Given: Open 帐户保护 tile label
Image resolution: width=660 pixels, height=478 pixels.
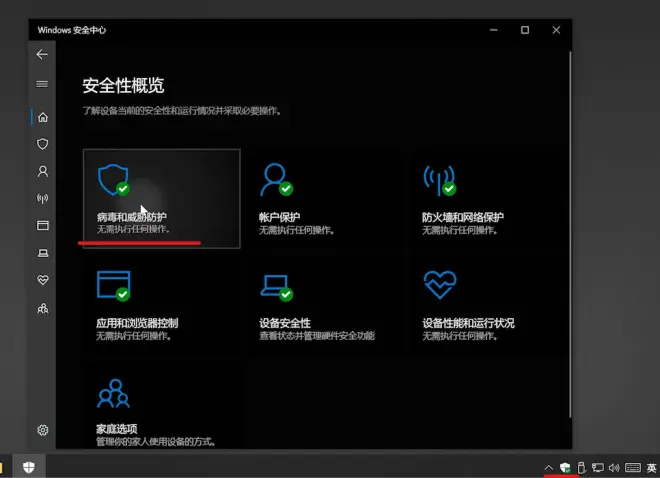Looking at the screenshot, I should (279, 217).
